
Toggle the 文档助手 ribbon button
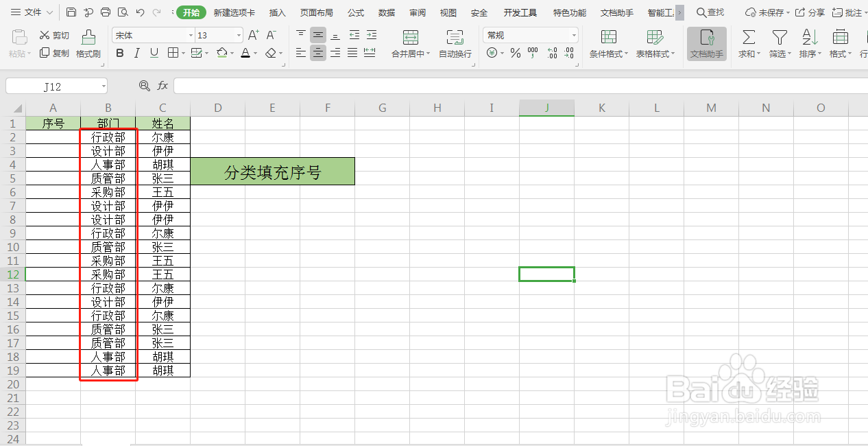click(x=707, y=44)
